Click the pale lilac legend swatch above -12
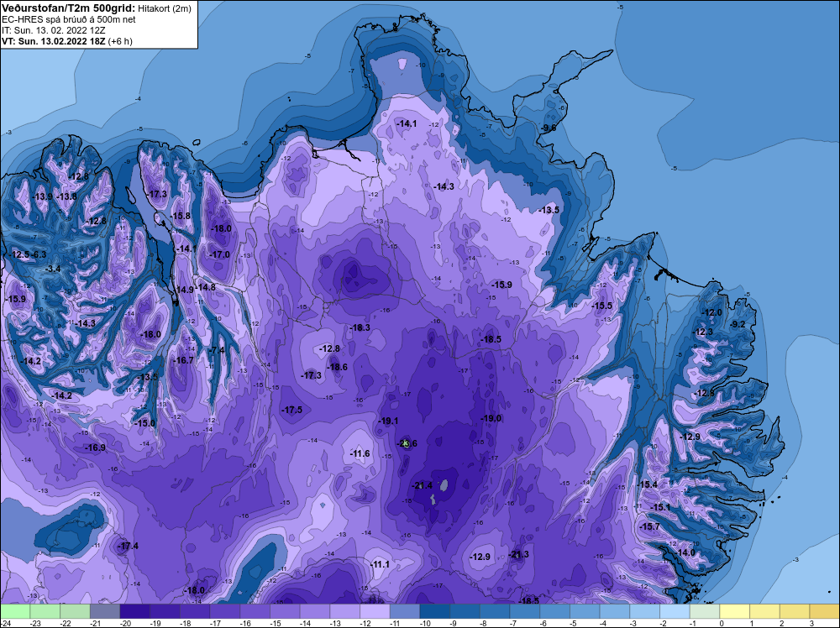 tap(375, 611)
